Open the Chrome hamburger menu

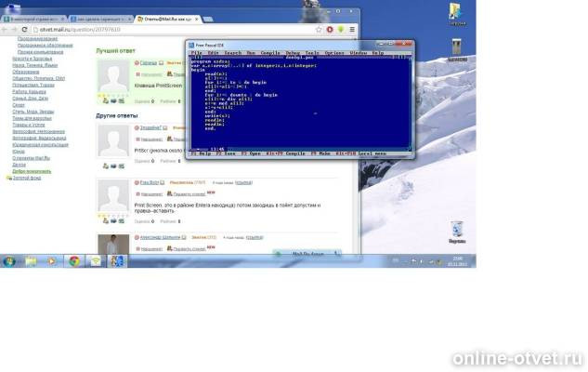pos(352,29)
